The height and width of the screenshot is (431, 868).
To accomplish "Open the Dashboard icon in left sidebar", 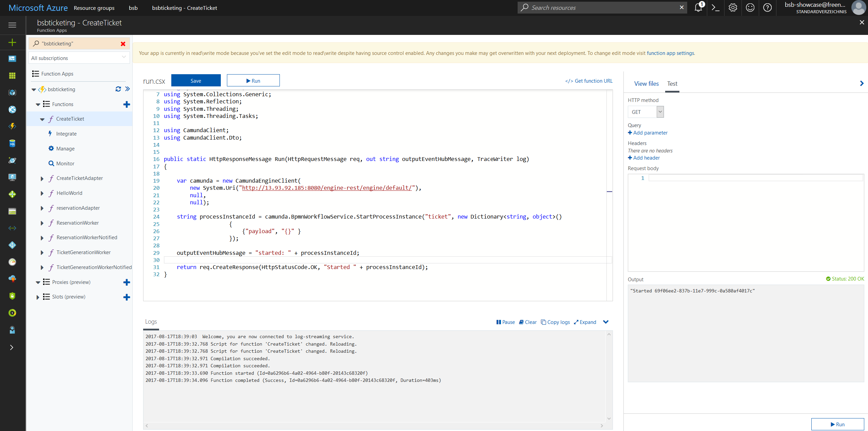I will [x=12, y=59].
